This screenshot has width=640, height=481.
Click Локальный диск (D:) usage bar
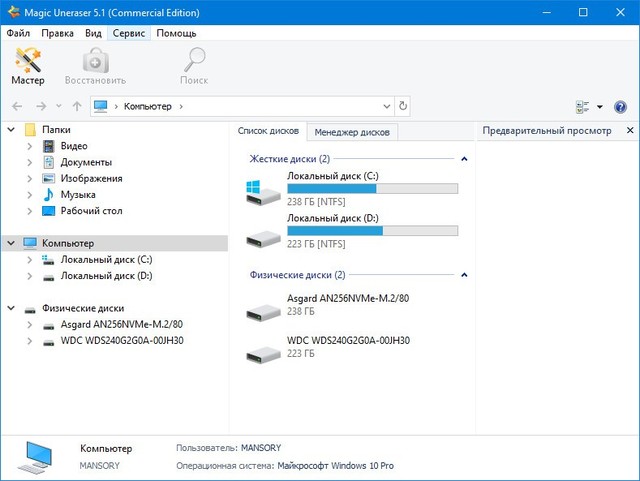(372, 230)
